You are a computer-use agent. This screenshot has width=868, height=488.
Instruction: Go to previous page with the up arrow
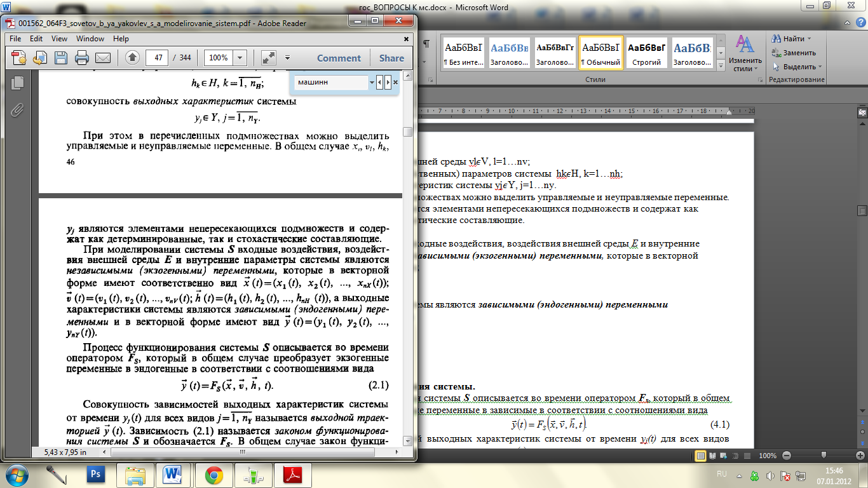click(132, 58)
